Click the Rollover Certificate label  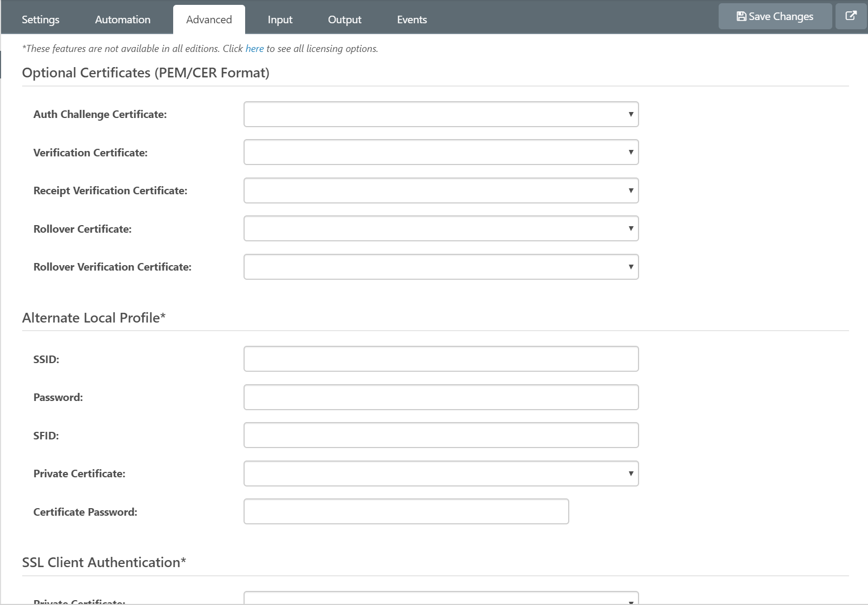coord(83,229)
